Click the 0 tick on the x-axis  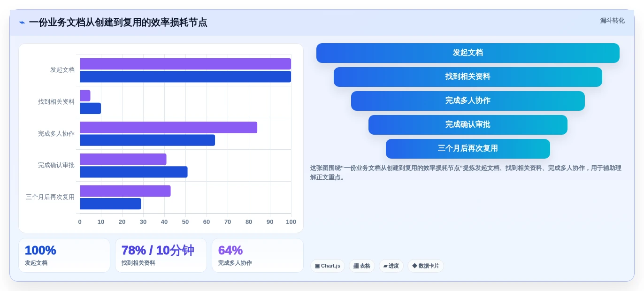click(x=80, y=222)
